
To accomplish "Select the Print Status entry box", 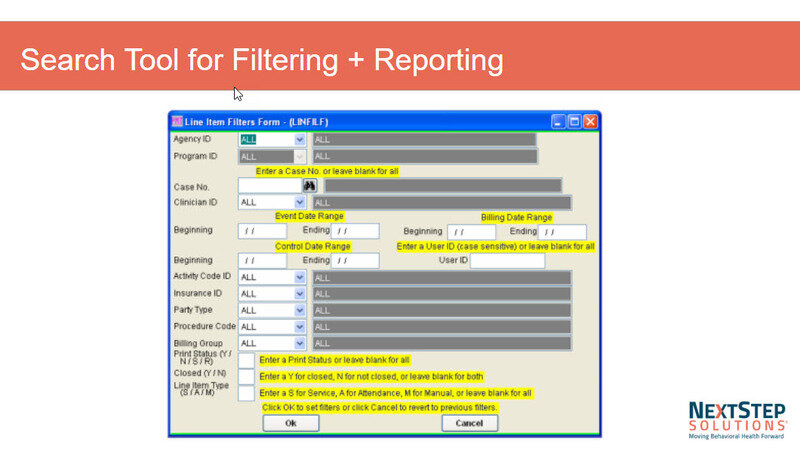I will [246, 360].
